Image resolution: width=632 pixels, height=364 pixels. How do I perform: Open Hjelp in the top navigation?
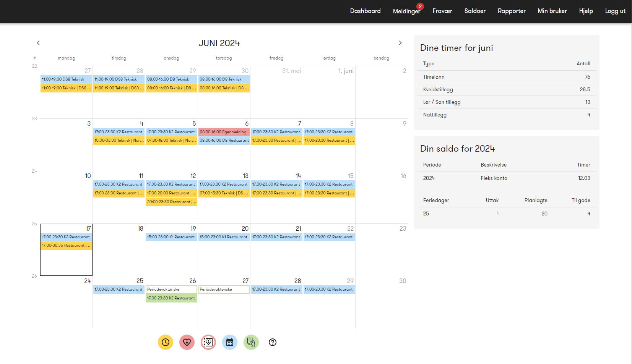click(x=586, y=11)
